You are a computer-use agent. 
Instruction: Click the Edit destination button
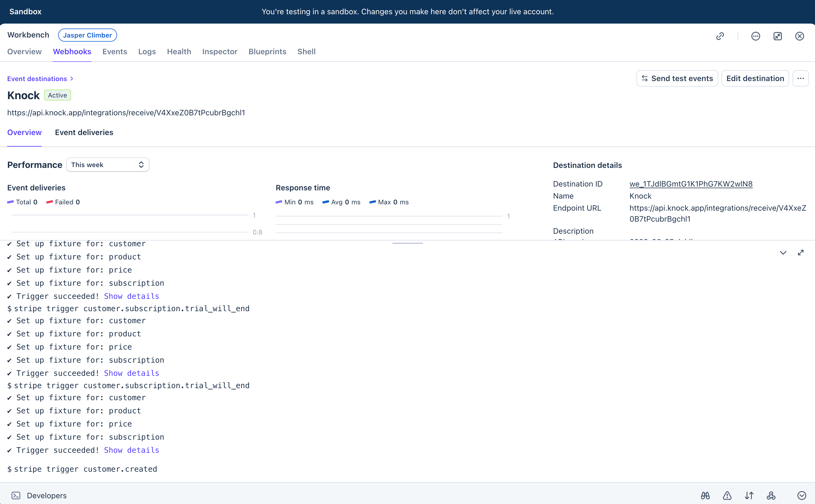(755, 78)
